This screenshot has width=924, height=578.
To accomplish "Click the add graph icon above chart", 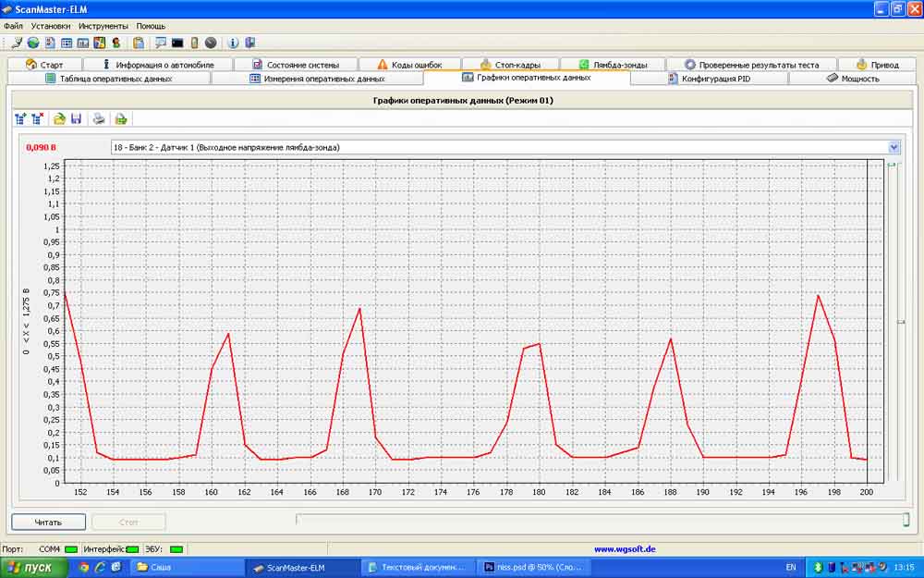I will [20, 118].
